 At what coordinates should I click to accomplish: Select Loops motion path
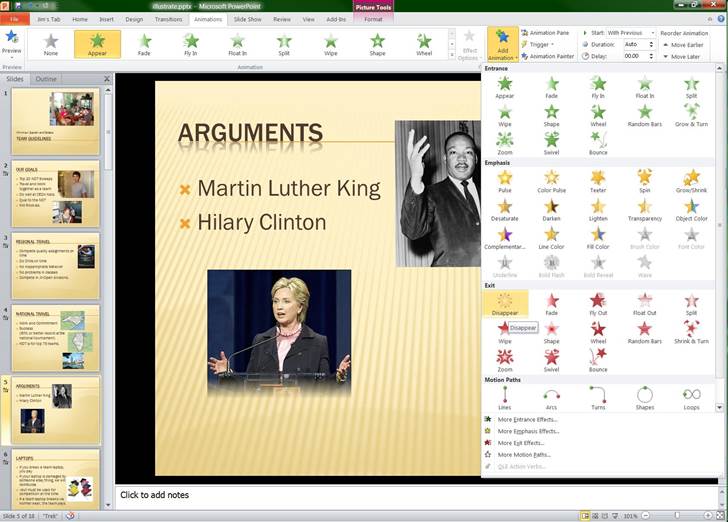coord(691,398)
